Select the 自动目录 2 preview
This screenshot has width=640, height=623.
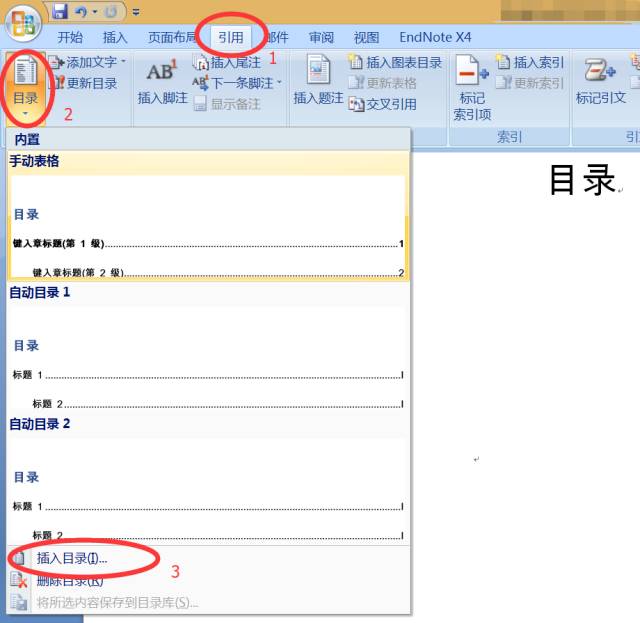click(208, 479)
